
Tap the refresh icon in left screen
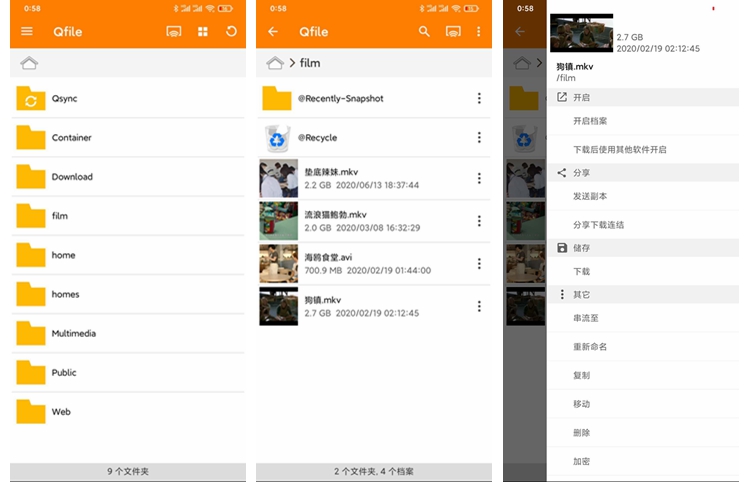tap(231, 32)
